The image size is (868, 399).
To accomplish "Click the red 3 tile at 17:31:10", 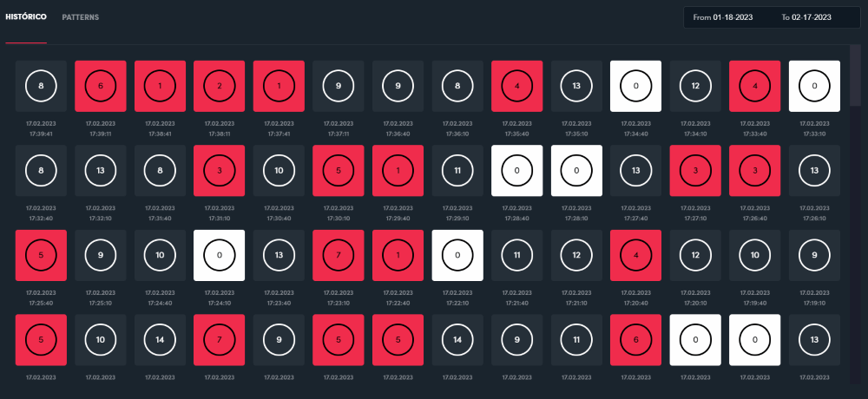I will point(220,171).
